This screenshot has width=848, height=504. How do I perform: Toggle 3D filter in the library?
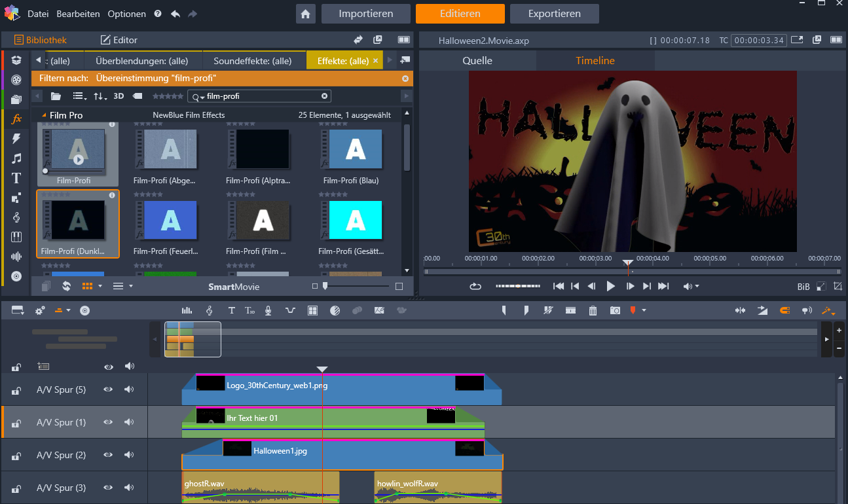pyautogui.click(x=119, y=96)
